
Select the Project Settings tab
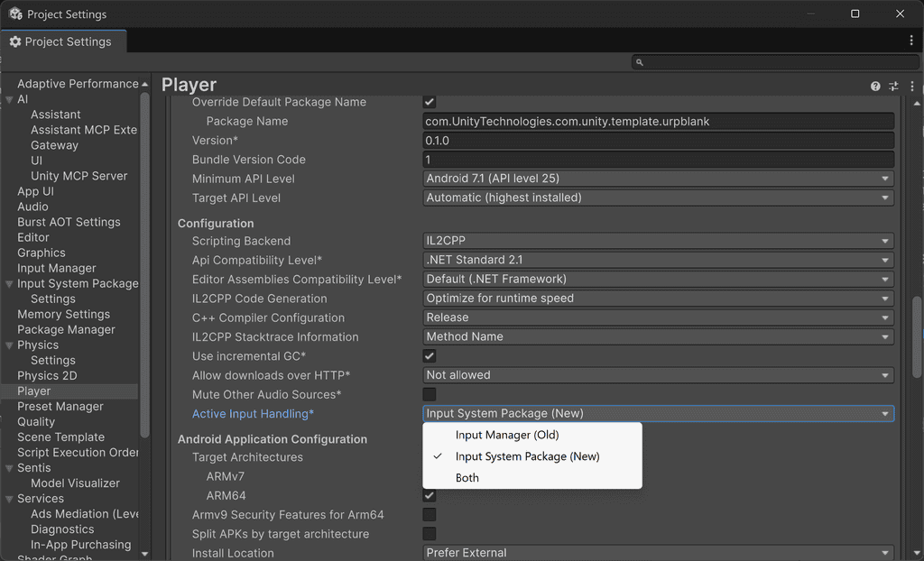pos(63,41)
